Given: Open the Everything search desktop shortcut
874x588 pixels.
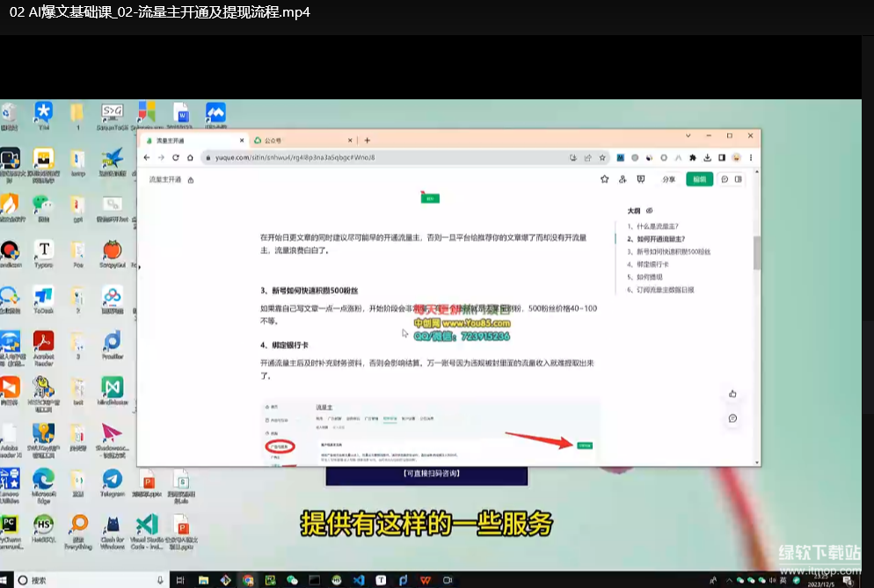Looking at the screenshot, I should pyautogui.click(x=78, y=533).
